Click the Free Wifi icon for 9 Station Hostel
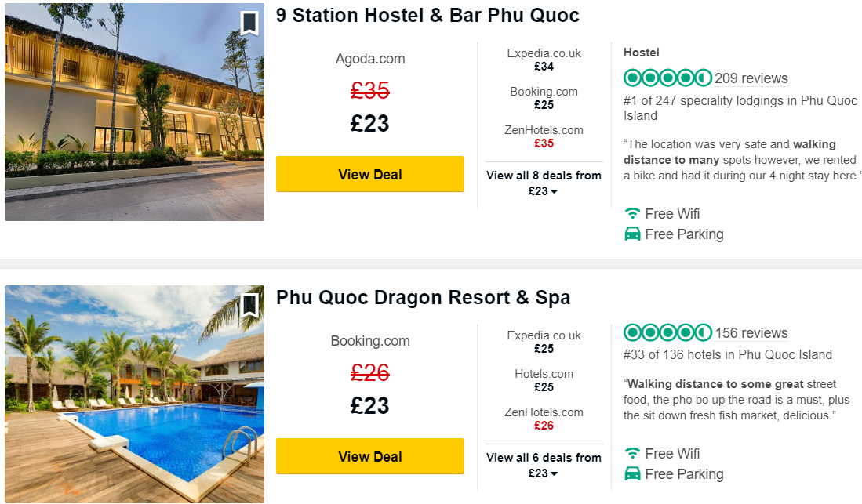This screenshot has width=862, height=504. pos(632,213)
